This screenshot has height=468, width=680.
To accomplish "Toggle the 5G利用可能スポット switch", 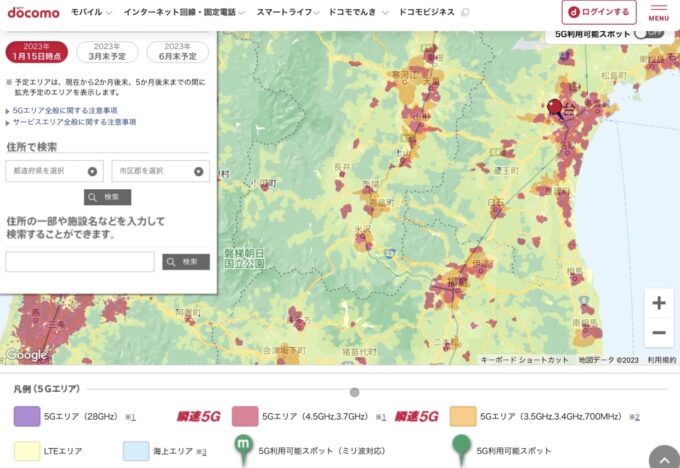I will pyautogui.click(x=649, y=34).
